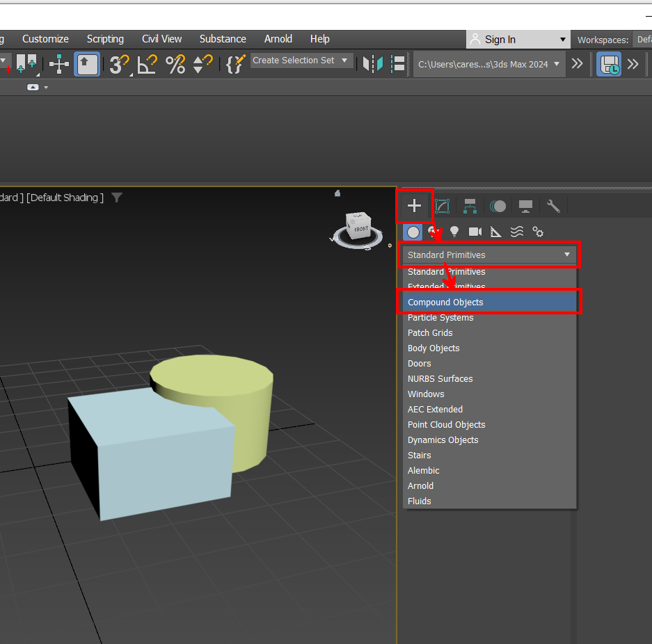Open the Standard Primitives category dropdown
Viewport: 652px width, 644px height.
pos(489,255)
